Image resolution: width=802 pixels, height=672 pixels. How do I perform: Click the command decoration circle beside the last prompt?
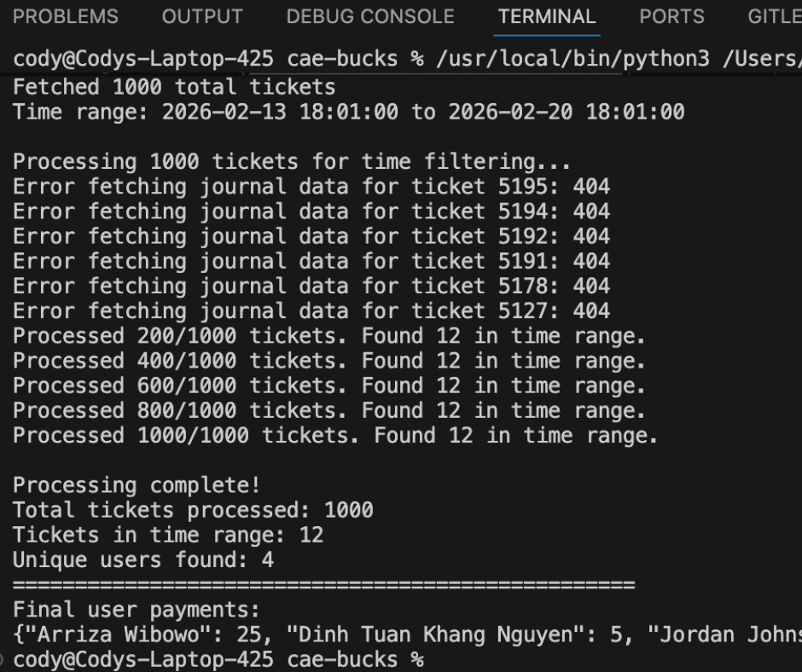pyautogui.click(x=2, y=660)
